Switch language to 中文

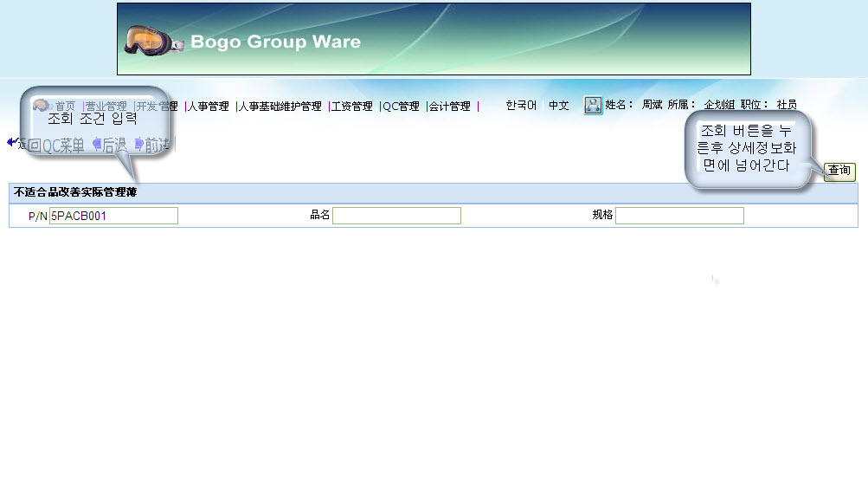559,106
